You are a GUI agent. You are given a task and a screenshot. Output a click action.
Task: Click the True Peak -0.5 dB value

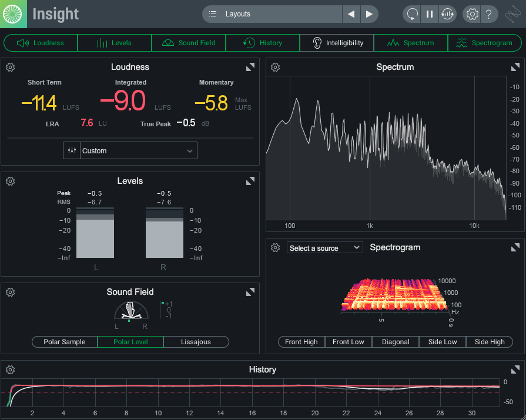186,123
